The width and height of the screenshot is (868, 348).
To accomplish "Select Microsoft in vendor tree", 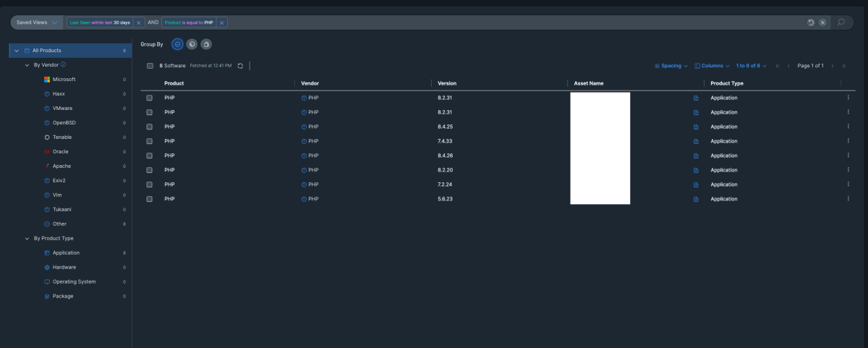I will coord(64,80).
